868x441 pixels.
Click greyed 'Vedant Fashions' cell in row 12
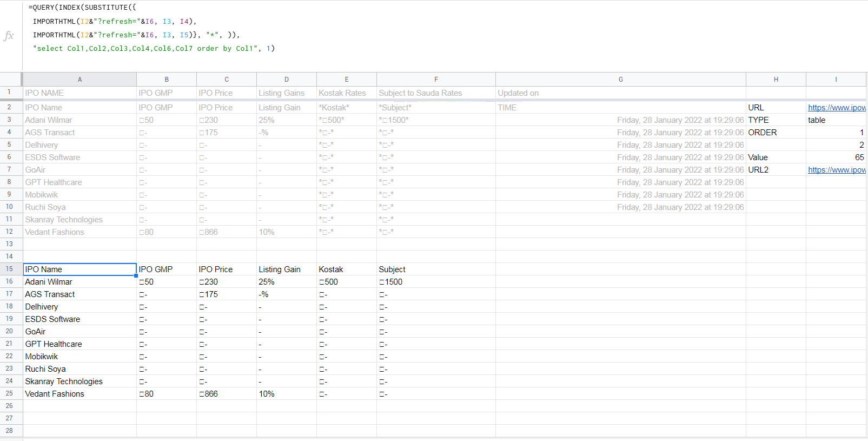pyautogui.click(x=79, y=232)
